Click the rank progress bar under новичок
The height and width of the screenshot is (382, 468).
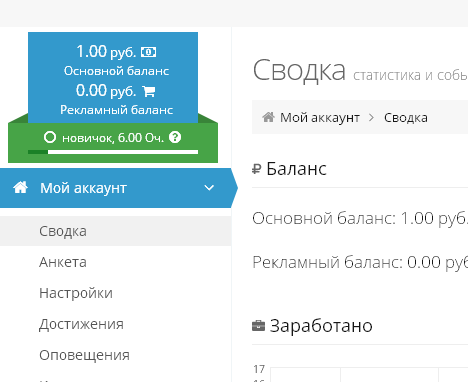click(113, 152)
